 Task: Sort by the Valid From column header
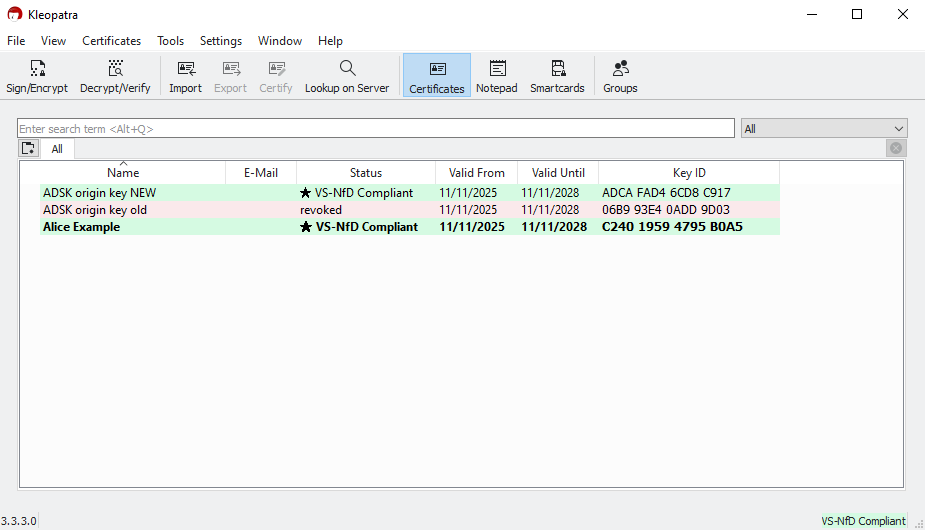(477, 172)
